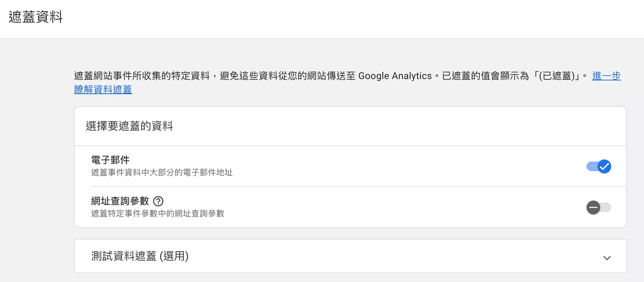This screenshot has width=644, height=282.
Task: Open help icon beside 網址查詢參數
Action: pyautogui.click(x=158, y=201)
